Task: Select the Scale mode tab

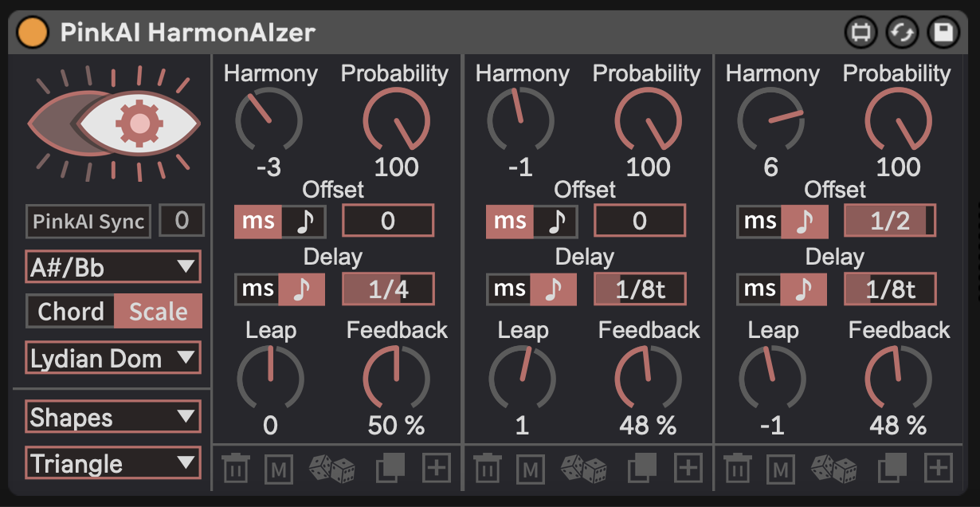Action: click(x=158, y=312)
